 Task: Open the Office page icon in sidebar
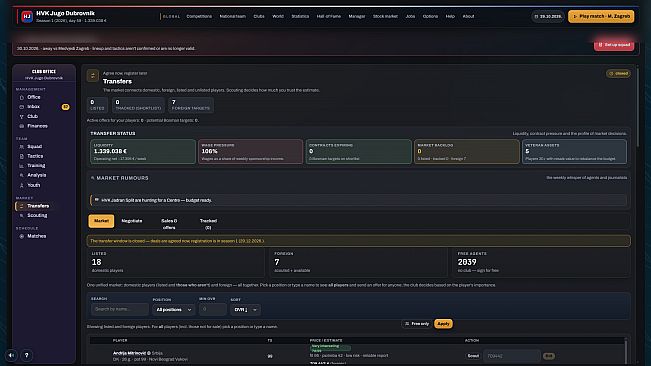(x=22, y=98)
